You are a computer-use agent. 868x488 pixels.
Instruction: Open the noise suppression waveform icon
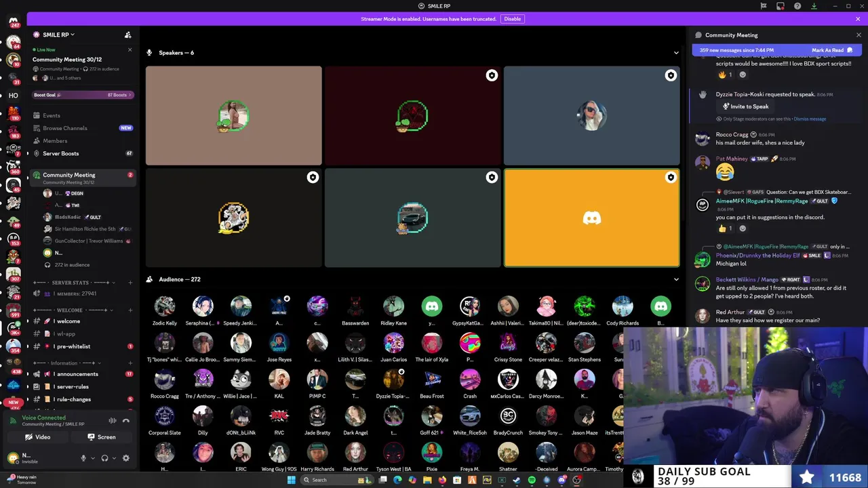tap(113, 421)
